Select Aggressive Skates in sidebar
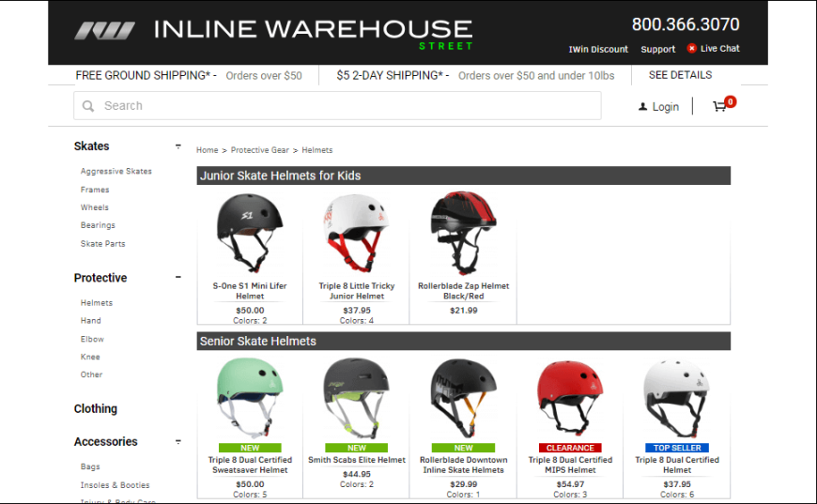The image size is (817, 504). coord(116,172)
